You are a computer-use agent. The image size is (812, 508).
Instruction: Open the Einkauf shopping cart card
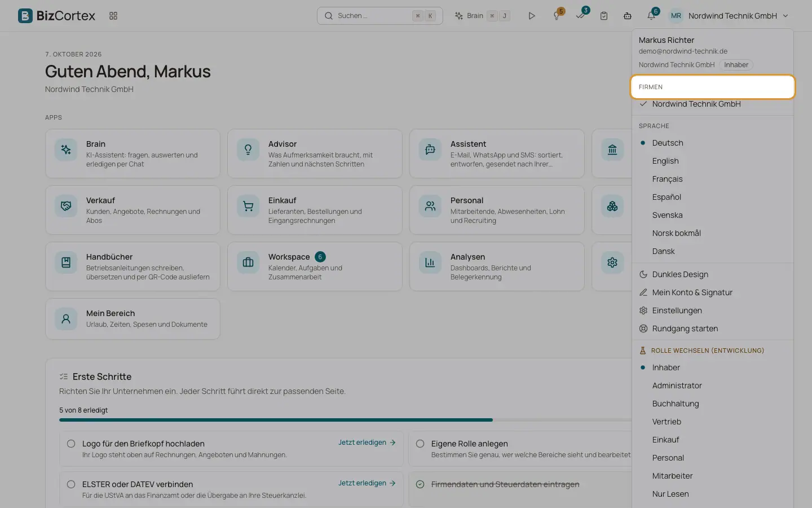[315, 210]
